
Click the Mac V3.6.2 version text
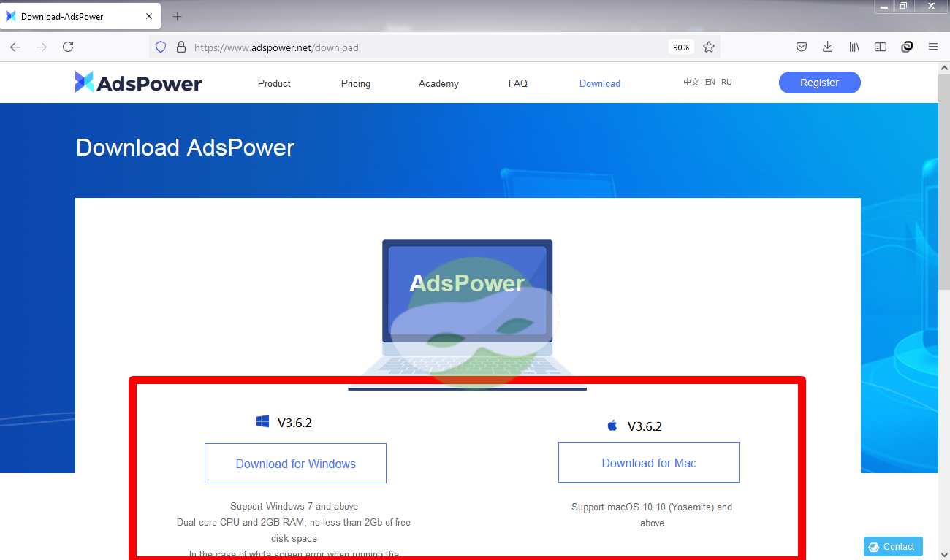pyautogui.click(x=645, y=426)
